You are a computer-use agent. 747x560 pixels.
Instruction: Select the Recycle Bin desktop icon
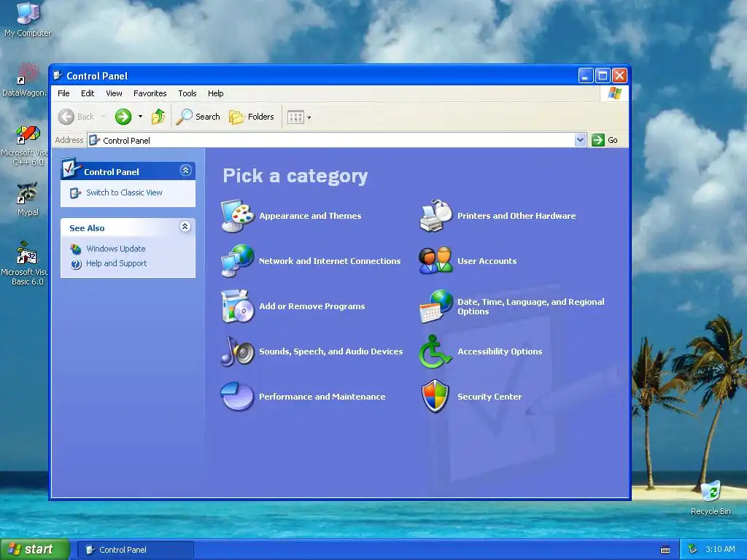[x=711, y=497]
